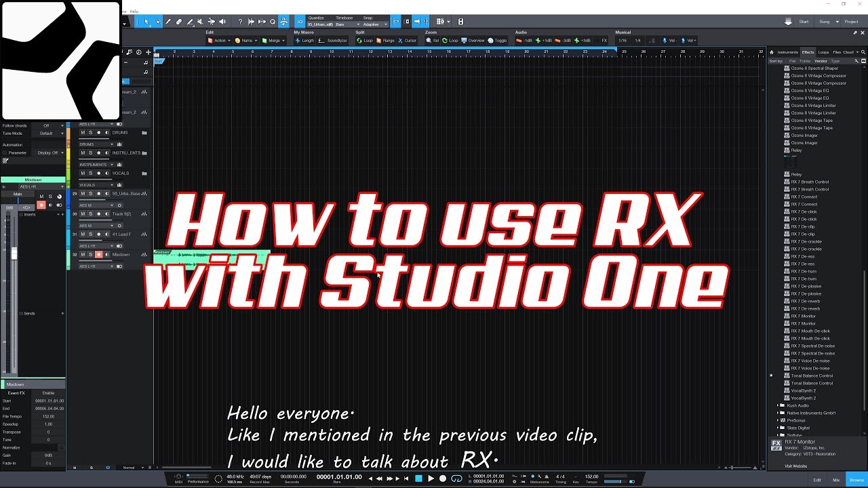
Task: Click the question mark help icon
Action: tap(240, 22)
